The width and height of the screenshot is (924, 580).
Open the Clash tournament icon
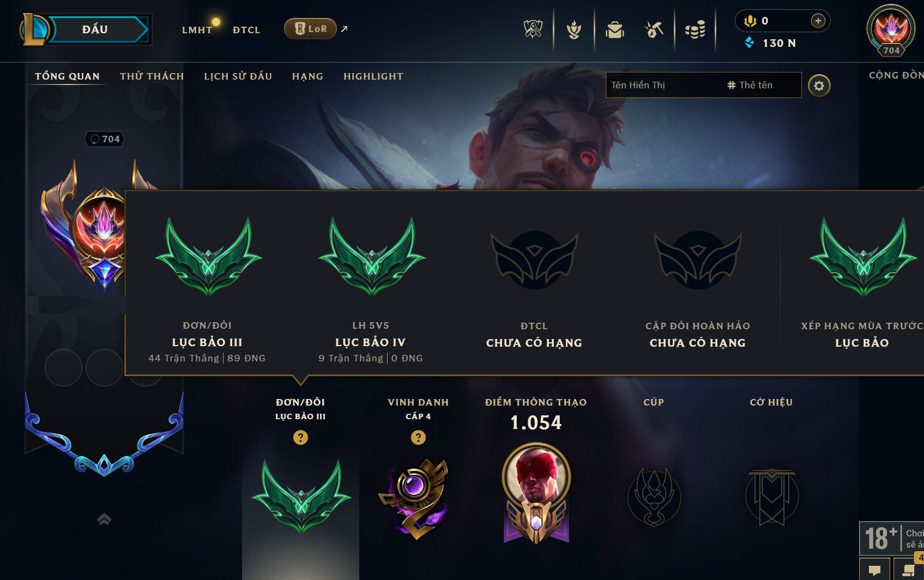pos(533,29)
